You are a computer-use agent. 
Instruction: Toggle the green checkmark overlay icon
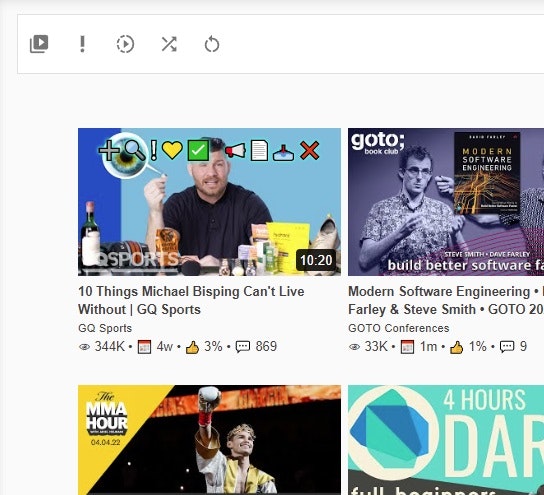point(198,151)
